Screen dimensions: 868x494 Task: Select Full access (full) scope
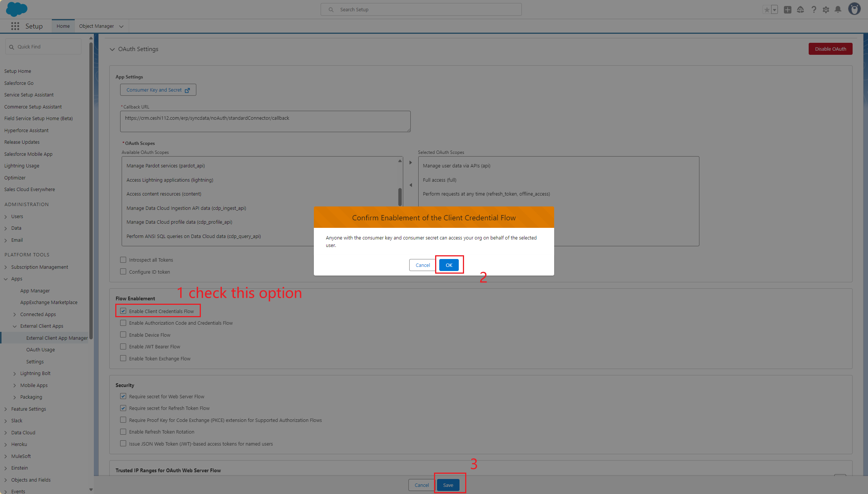coord(440,180)
